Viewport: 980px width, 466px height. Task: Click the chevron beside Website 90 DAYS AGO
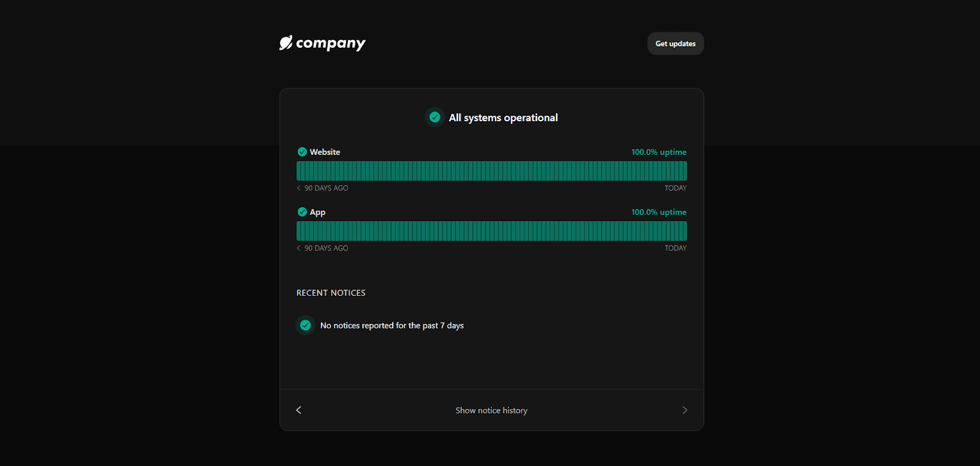pos(299,188)
